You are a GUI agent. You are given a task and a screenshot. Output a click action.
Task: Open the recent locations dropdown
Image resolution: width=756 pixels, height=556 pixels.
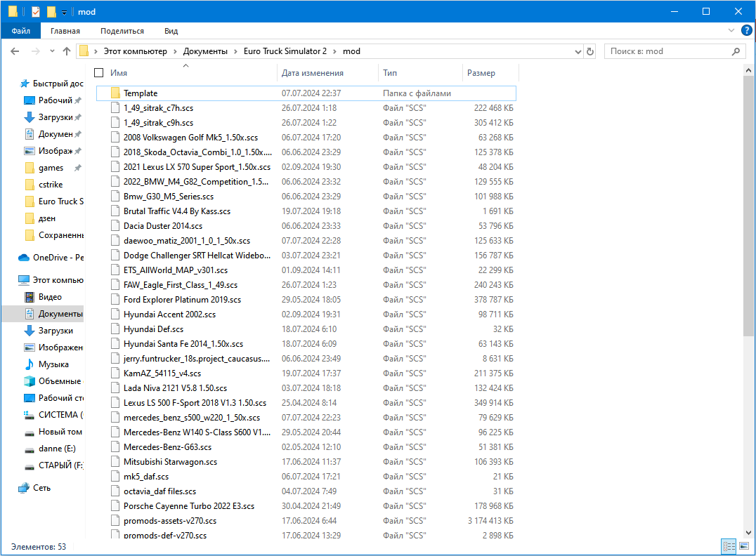(52, 51)
